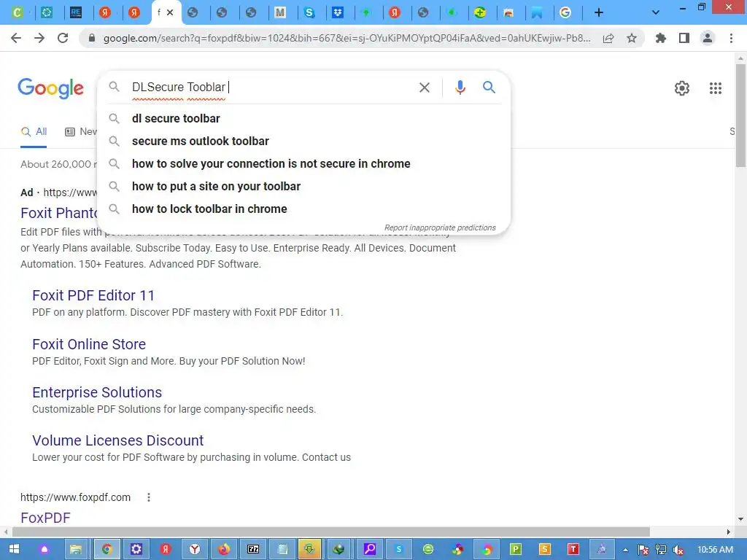747x560 pixels.
Task: Open the 'Volume Licenses Discount' link
Action: [x=117, y=440]
